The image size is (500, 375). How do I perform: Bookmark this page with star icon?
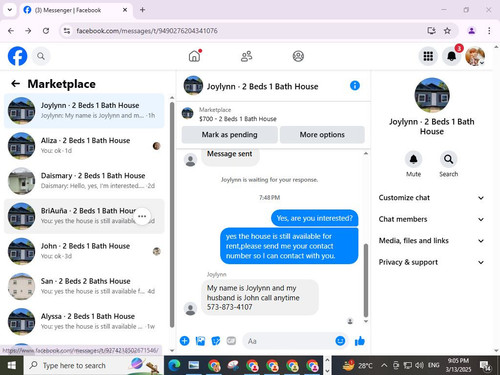(447, 31)
